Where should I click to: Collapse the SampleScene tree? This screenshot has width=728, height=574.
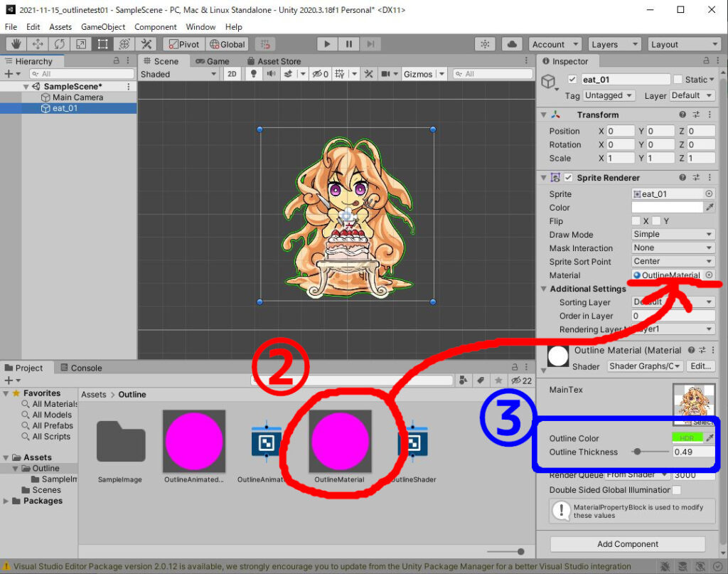[x=26, y=87]
